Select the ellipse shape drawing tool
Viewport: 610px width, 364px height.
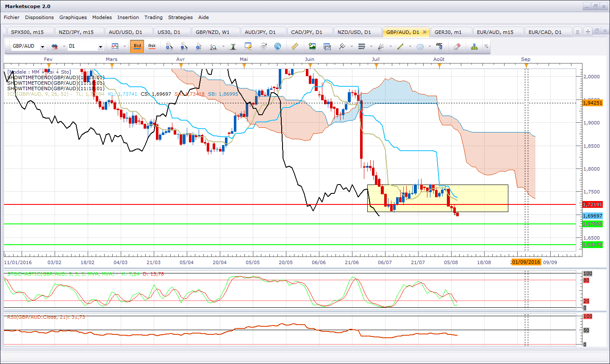pyautogui.click(x=420, y=47)
